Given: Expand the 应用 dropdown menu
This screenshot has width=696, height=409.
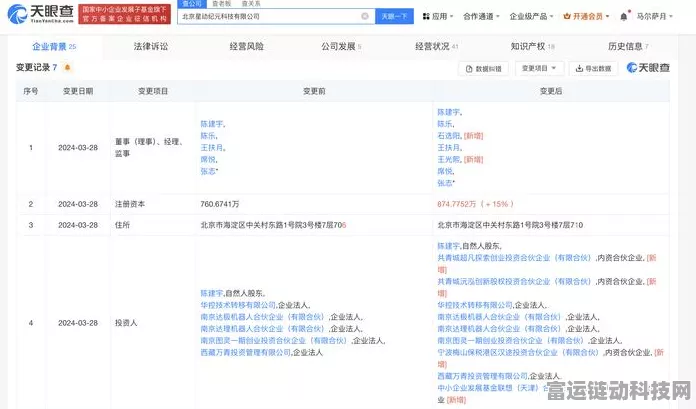Looking at the screenshot, I should (x=437, y=16).
